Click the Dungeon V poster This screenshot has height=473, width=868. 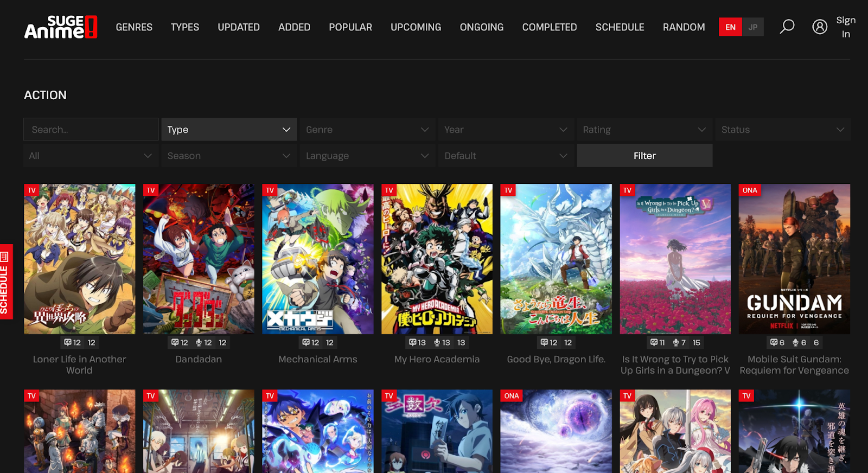tap(675, 259)
